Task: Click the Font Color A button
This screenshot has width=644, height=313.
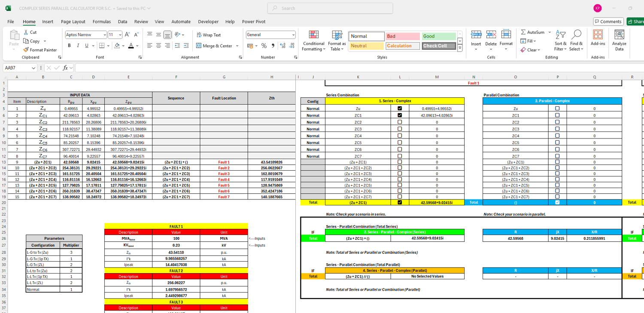Action: pos(131,45)
